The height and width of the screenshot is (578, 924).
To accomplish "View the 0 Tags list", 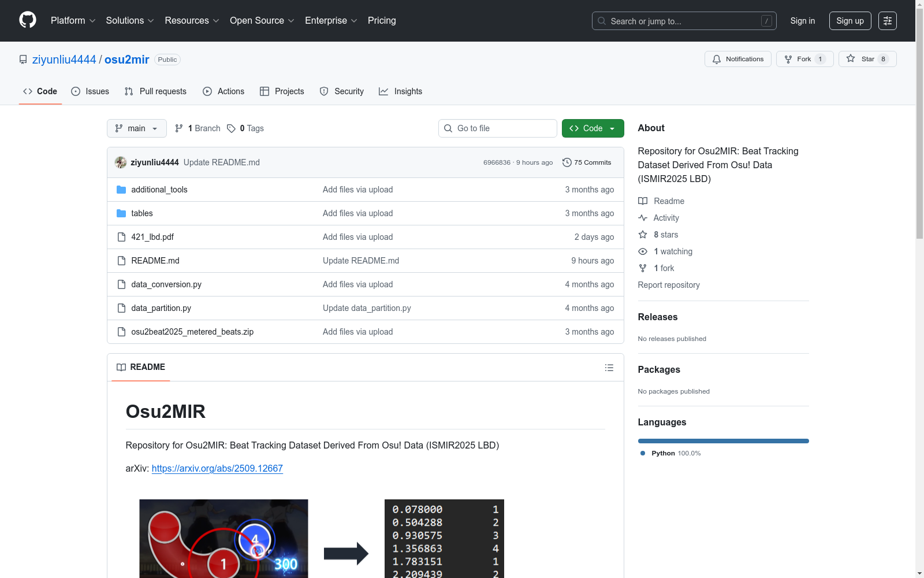I will click(245, 128).
